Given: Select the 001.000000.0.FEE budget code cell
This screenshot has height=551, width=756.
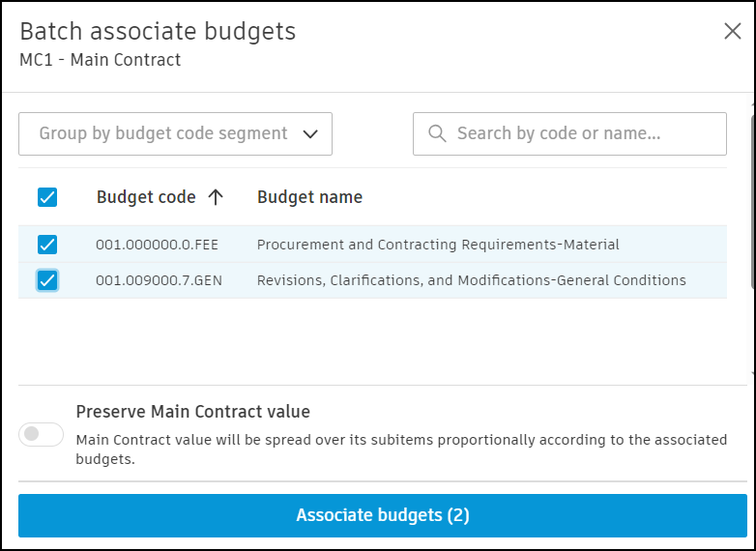Looking at the screenshot, I should 157,245.
